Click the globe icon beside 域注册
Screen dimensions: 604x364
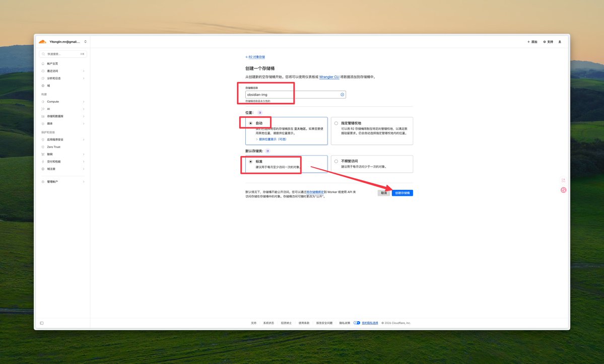43,169
